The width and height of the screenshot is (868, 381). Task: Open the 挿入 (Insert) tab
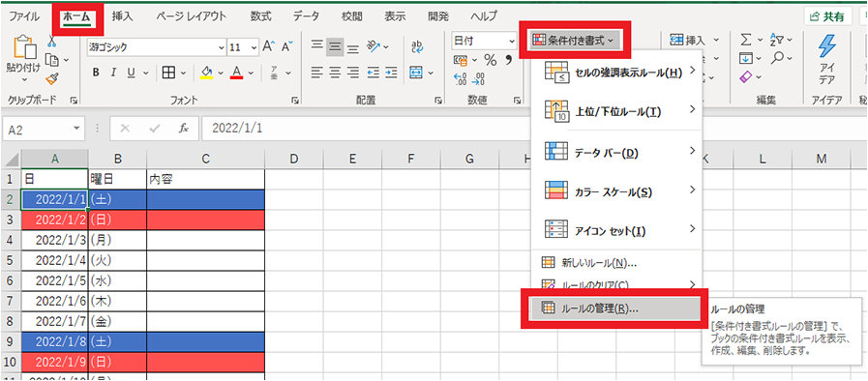[x=122, y=16]
